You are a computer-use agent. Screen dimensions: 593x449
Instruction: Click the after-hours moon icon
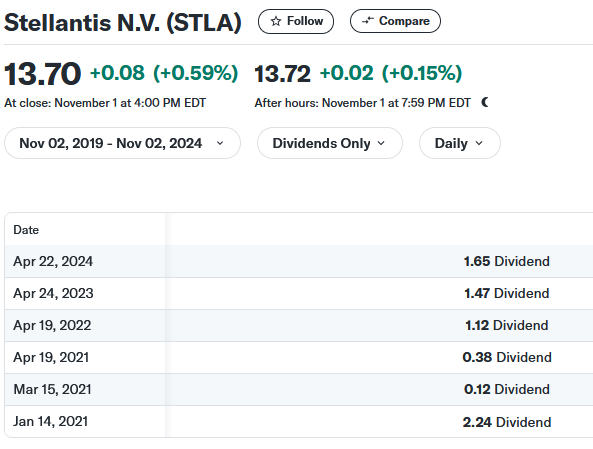(x=485, y=102)
